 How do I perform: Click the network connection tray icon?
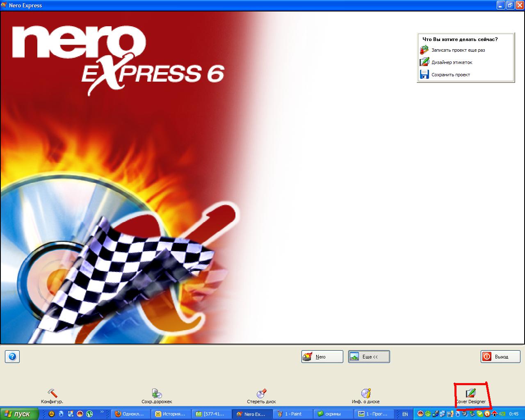click(x=443, y=414)
